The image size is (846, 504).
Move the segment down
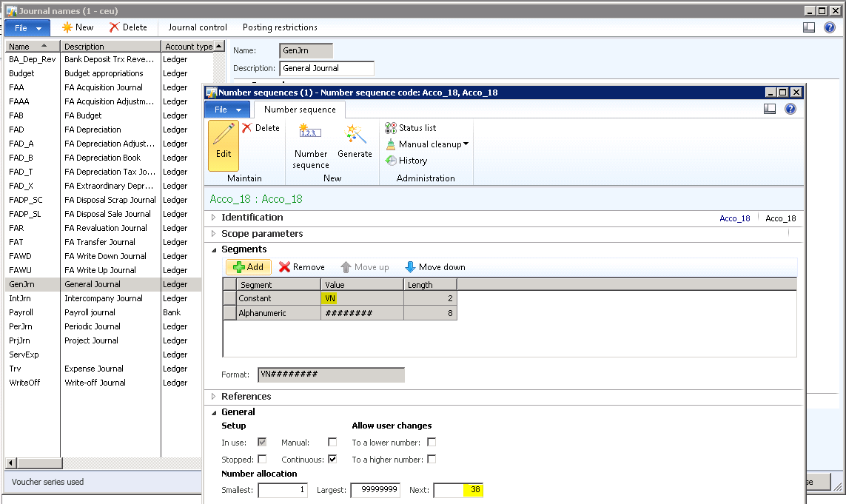[434, 267]
